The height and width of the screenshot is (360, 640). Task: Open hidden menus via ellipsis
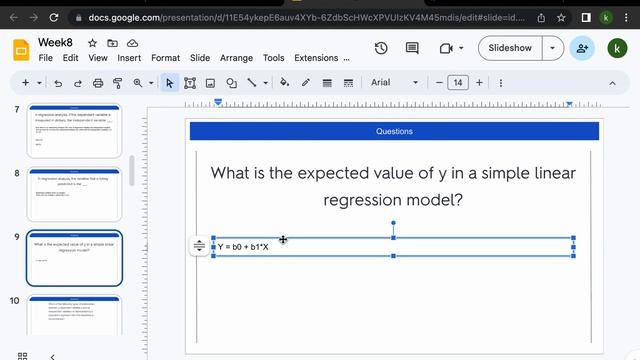347,58
